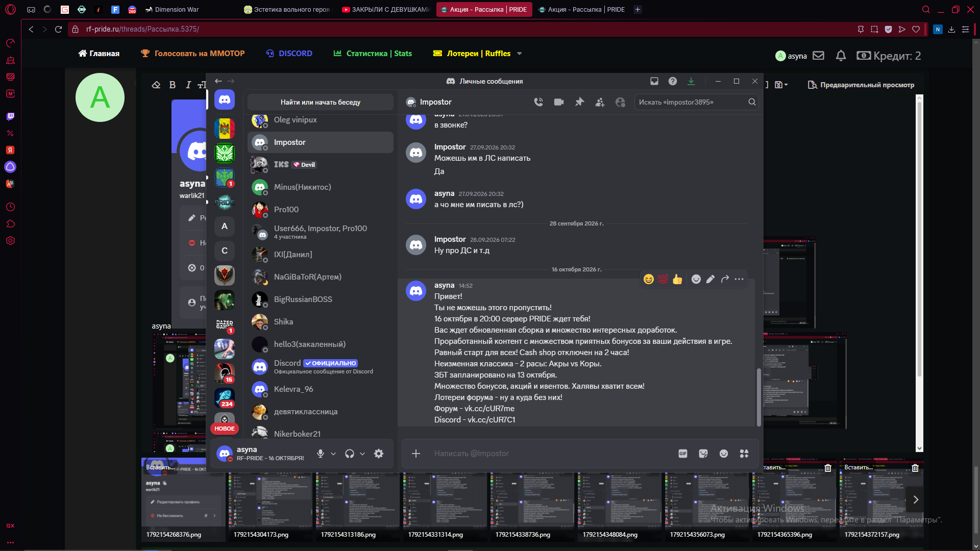Screen dimensions: 980x551
Task: React with thumbs up emoji
Action: 677,279
